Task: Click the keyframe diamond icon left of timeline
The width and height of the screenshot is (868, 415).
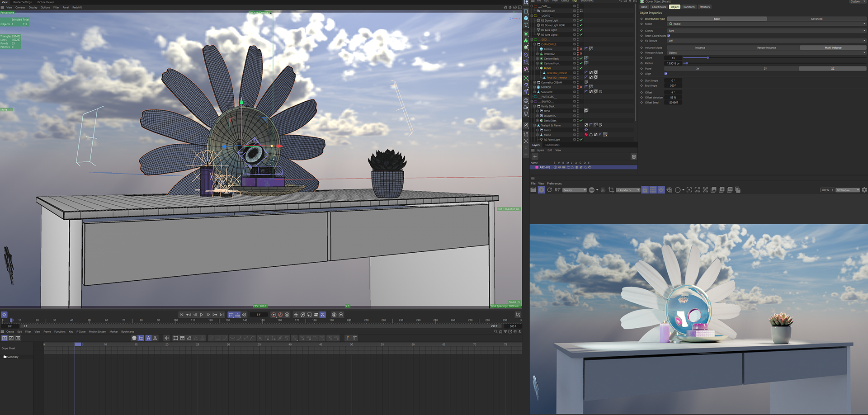Action: [4, 315]
